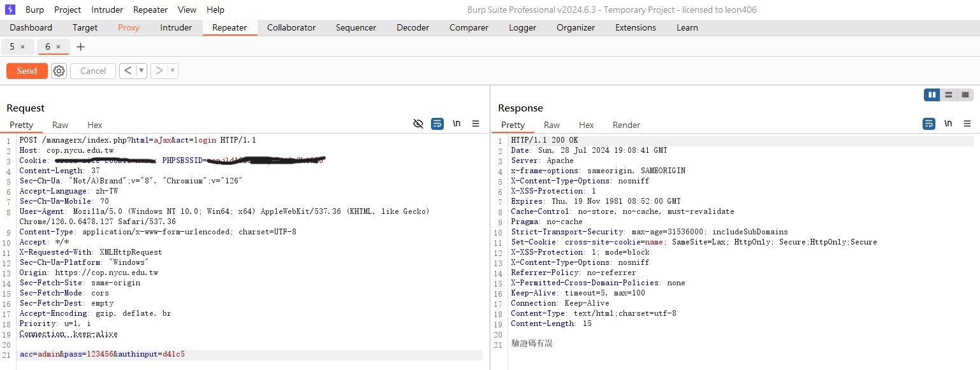Switch to Proxy tab
This screenshot has height=370, width=980.
click(129, 27)
